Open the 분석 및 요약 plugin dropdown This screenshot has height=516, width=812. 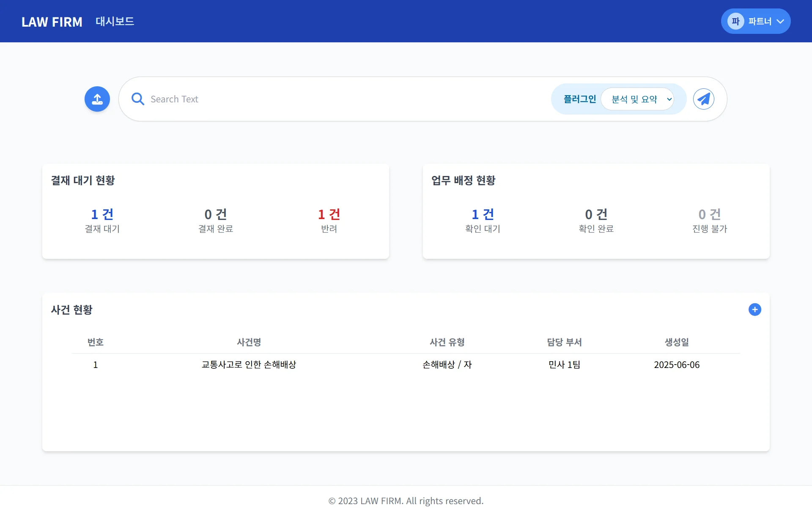(x=637, y=99)
